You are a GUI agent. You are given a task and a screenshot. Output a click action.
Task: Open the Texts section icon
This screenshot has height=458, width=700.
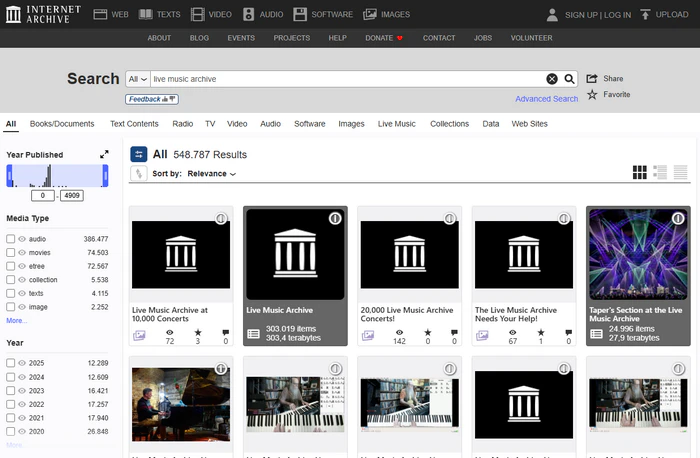click(x=146, y=14)
